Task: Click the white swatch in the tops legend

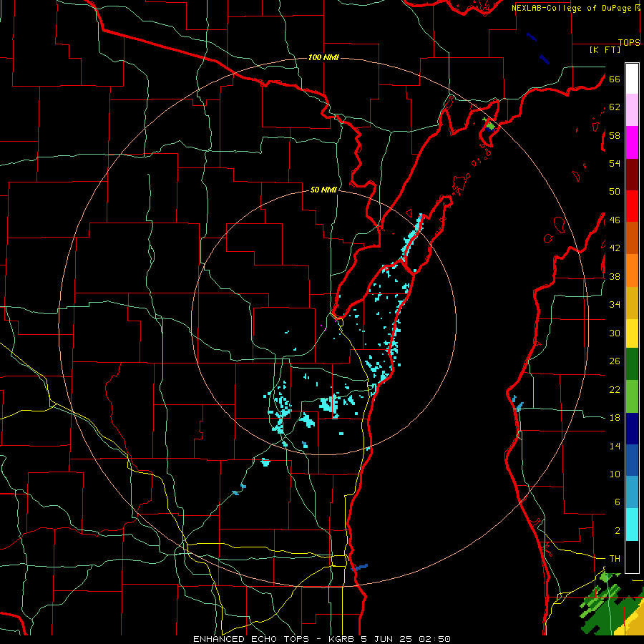Action: coord(632,79)
